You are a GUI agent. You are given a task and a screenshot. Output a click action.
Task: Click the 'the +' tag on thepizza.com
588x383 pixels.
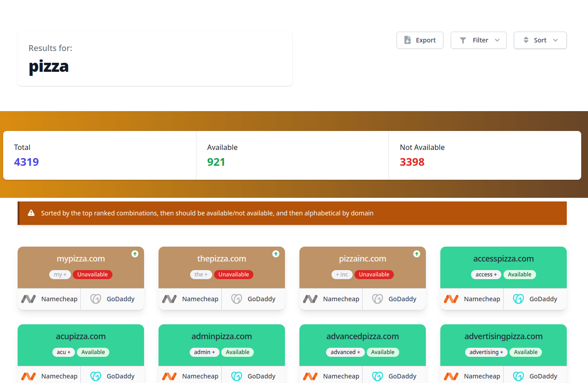pyautogui.click(x=201, y=275)
